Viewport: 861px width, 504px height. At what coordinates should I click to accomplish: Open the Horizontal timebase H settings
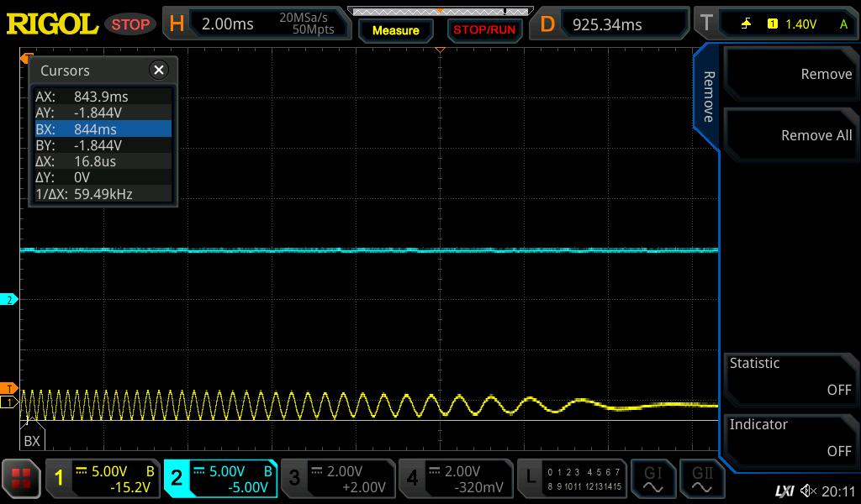(177, 24)
